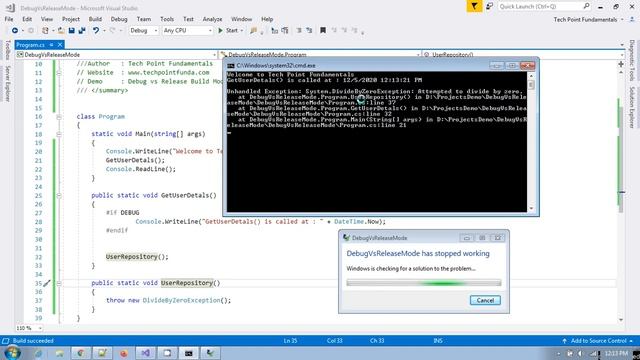
Task: Open the Start button dropdown arrow
Action: tap(242, 31)
